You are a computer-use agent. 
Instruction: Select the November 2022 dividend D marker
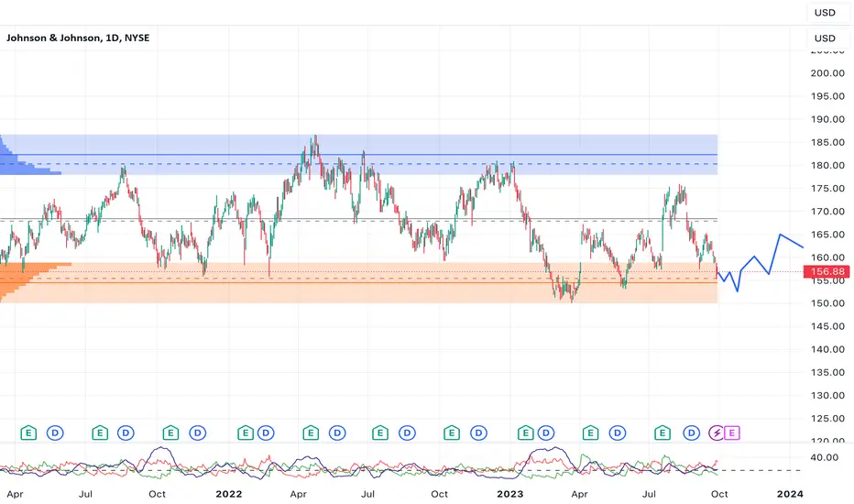[x=478, y=433]
